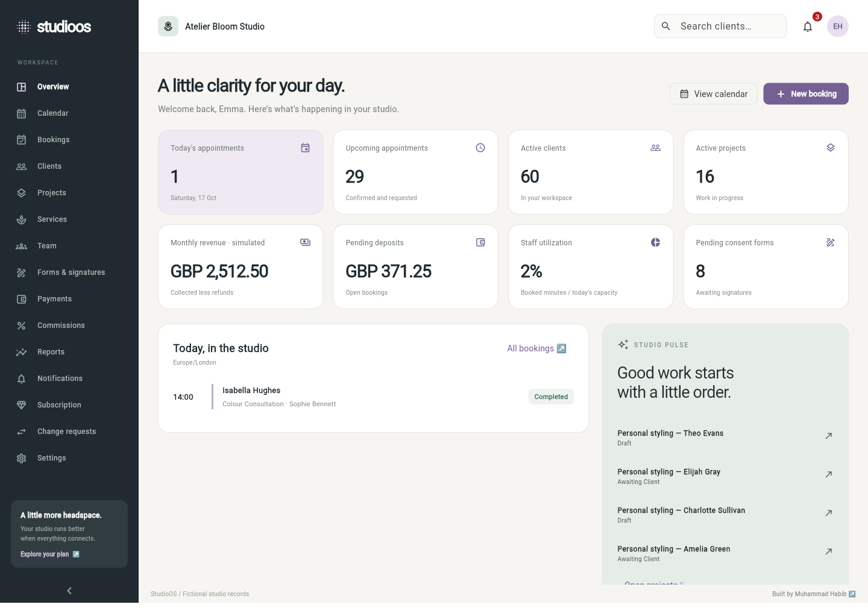Click the Pending deposits wallet icon
868x613 pixels.
click(x=480, y=242)
